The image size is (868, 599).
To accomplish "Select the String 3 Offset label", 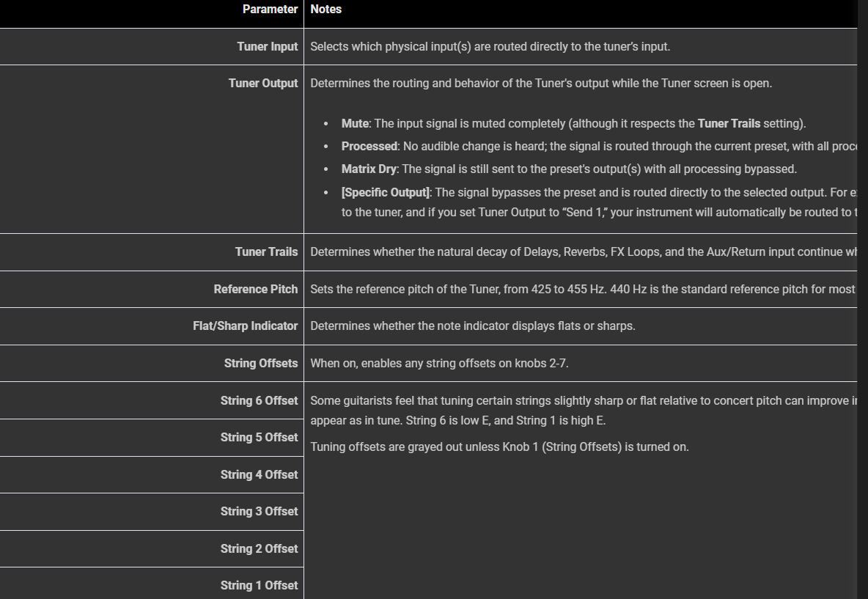I will click(259, 511).
